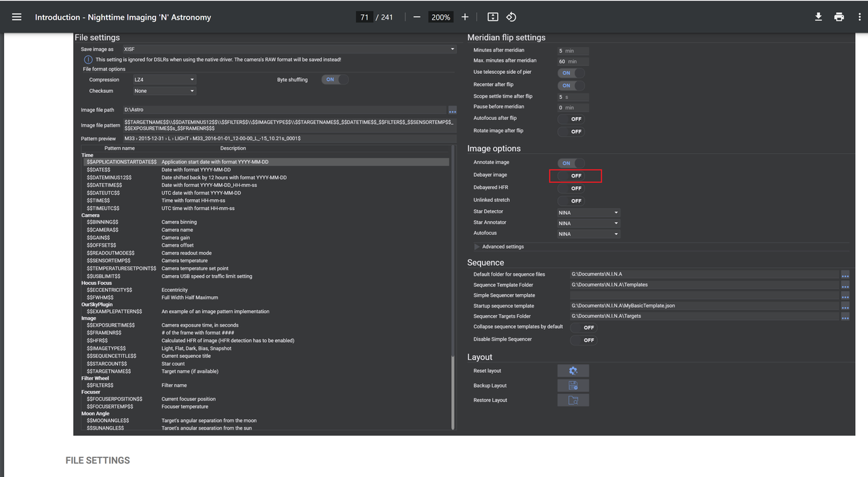This screenshot has width=868, height=477.
Task: Toggle Use telescope side of pier
Action: (571, 72)
